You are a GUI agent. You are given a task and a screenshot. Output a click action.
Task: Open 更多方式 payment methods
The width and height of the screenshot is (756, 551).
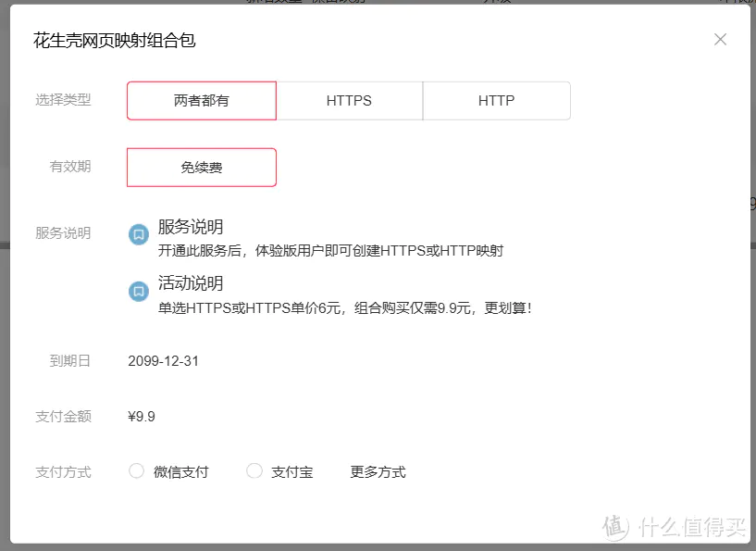tap(378, 472)
